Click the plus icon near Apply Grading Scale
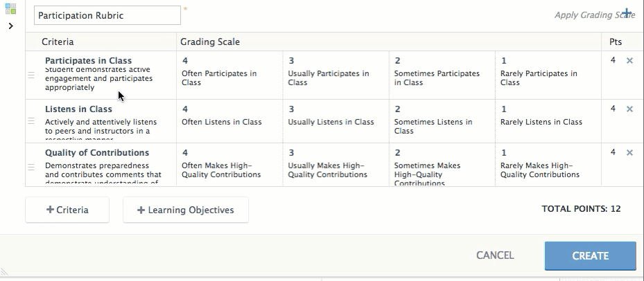 click(627, 13)
